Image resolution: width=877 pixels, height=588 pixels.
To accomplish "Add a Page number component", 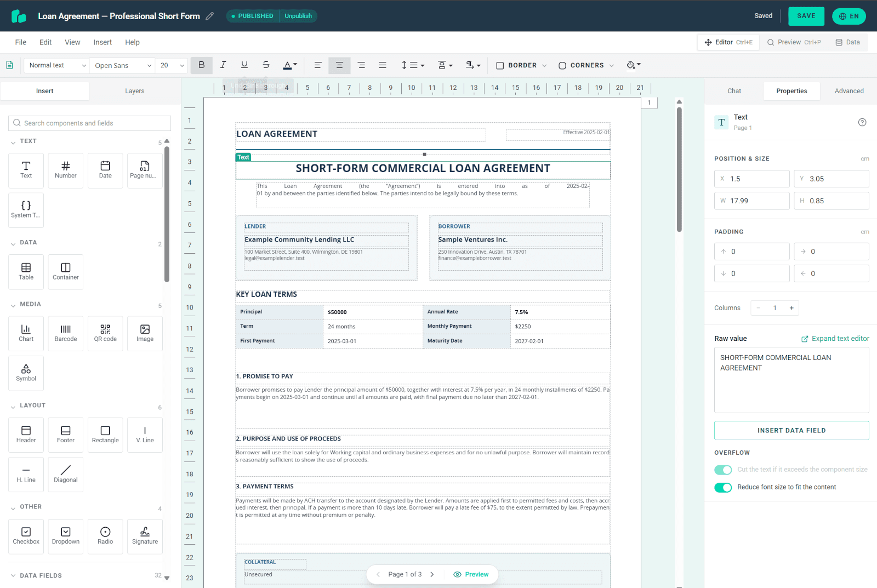I will (145, 170).
